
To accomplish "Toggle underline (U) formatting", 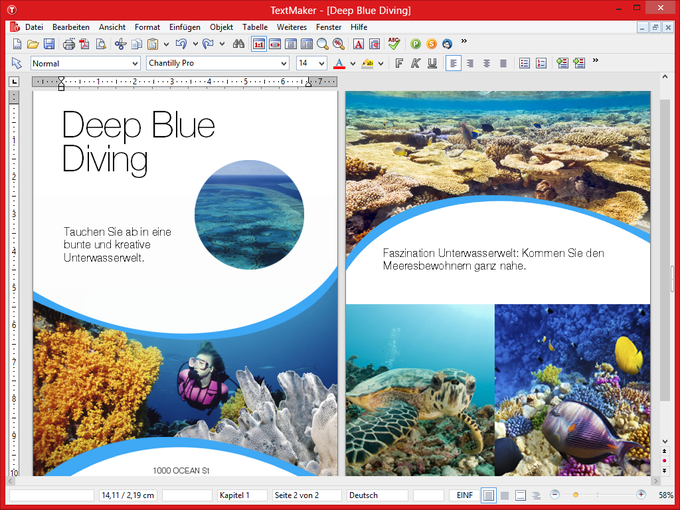I will tap(432, 63).
